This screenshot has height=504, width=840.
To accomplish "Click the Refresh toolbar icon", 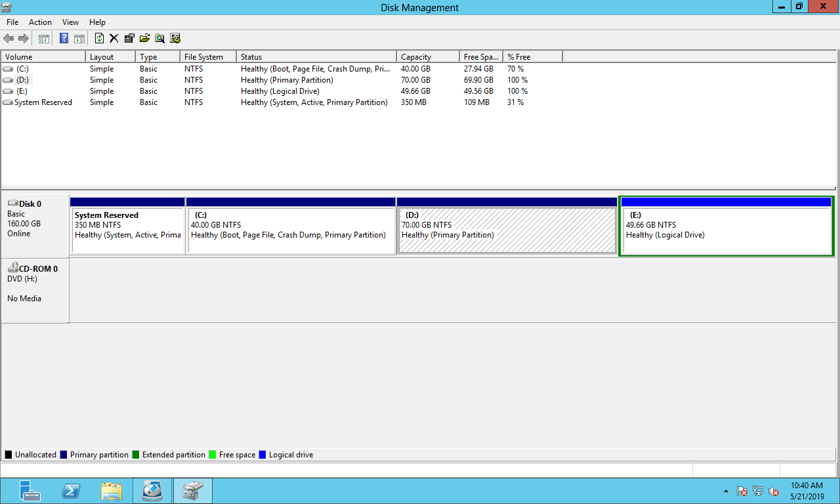I will 99,39.
